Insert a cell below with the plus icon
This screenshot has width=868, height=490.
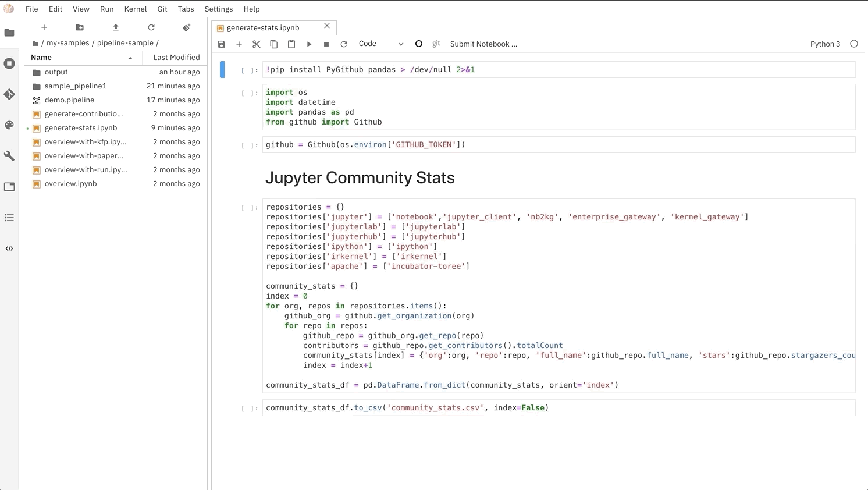click(x=239, y=44)
